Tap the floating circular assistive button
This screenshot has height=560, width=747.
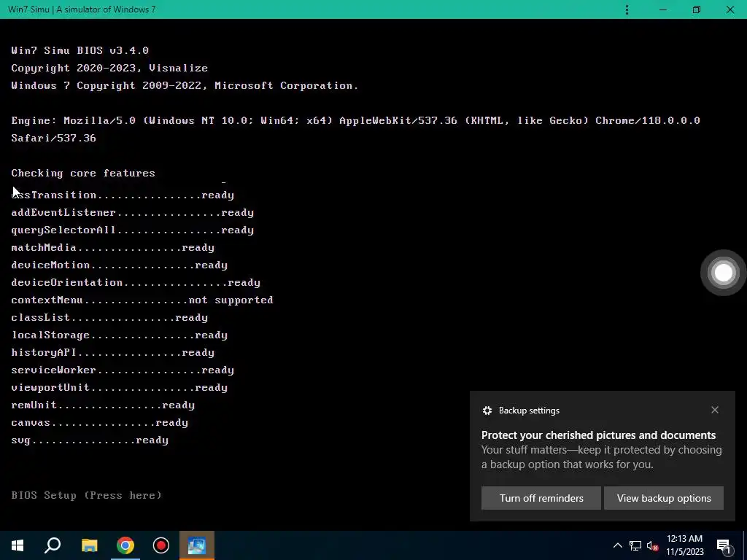tap(723, 273)
